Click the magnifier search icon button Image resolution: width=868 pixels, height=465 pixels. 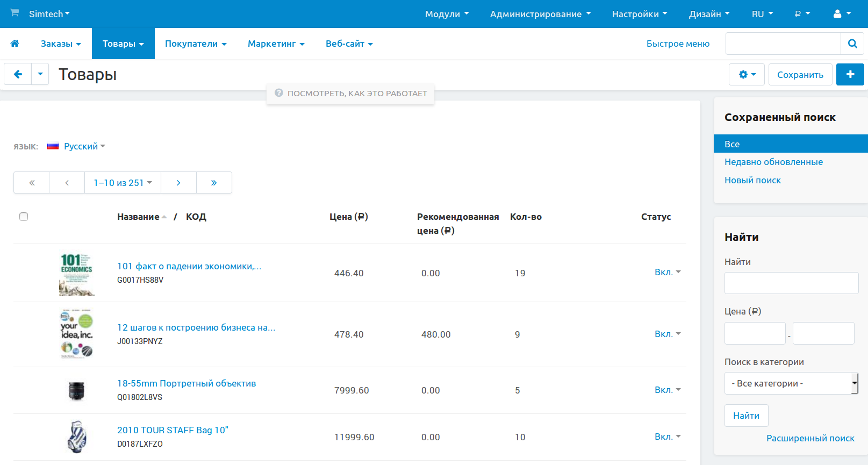click(852, 44)
